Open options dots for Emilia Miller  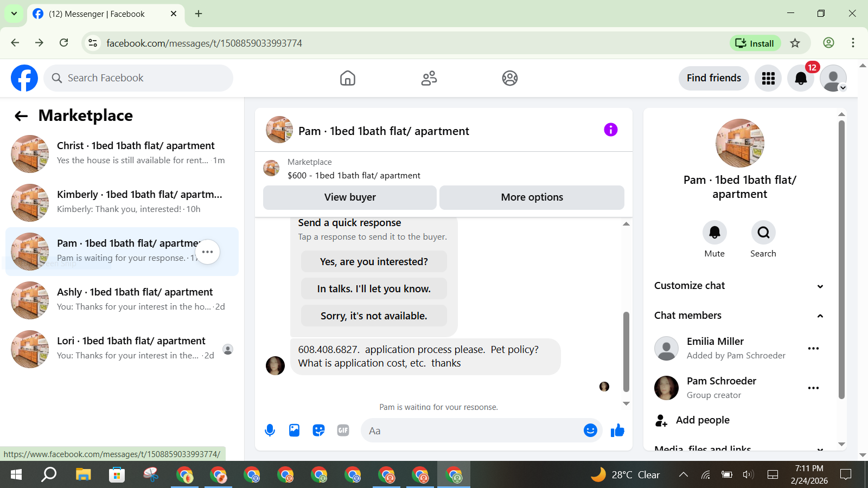click(813, 349)
